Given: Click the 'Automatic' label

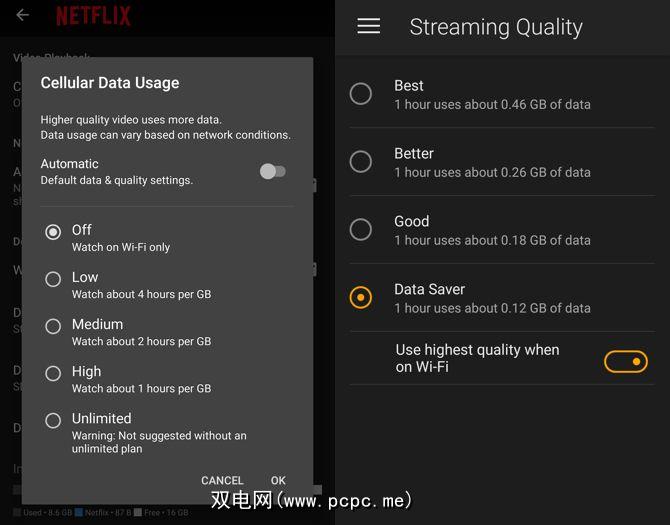Looking at the screenshot, I should pos(70,164).
